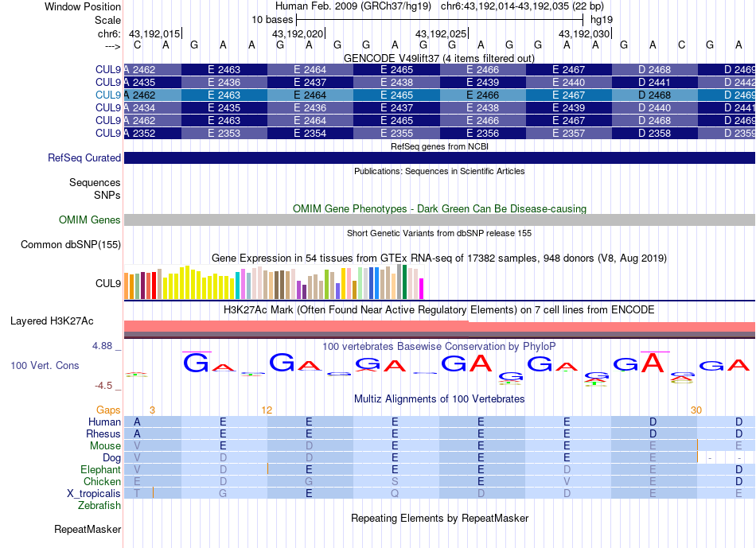Viewport: 756px width, 548px height.
Task: Select the RepeatMasker track label
Action: [x=88, y=529]
